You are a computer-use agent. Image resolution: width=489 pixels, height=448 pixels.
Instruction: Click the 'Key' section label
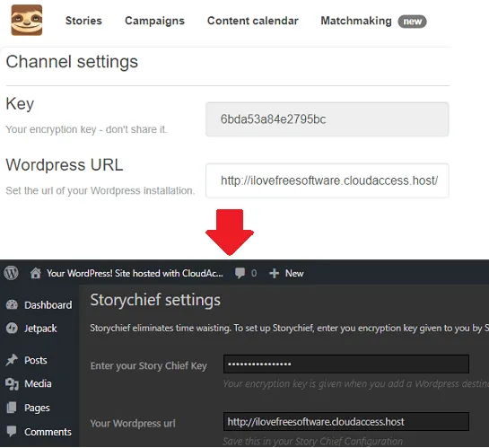(20, 104)
